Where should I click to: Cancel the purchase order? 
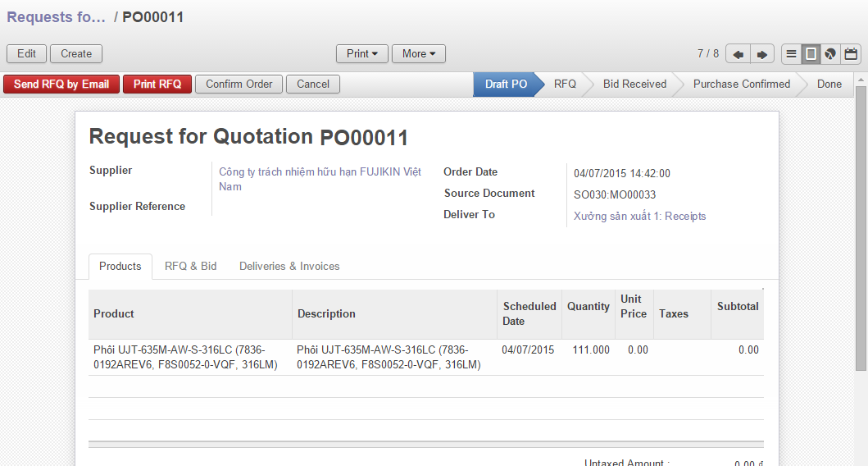coord(313,85)
